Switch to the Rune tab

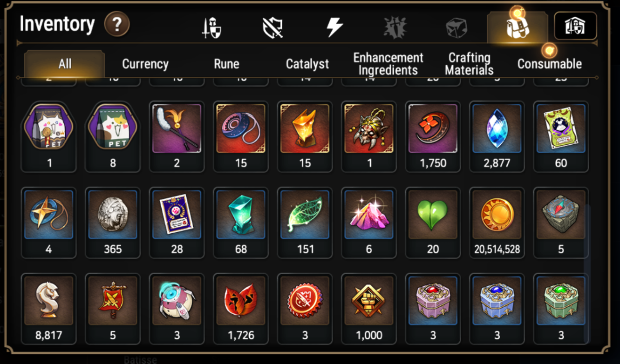[x=226, y=64]
